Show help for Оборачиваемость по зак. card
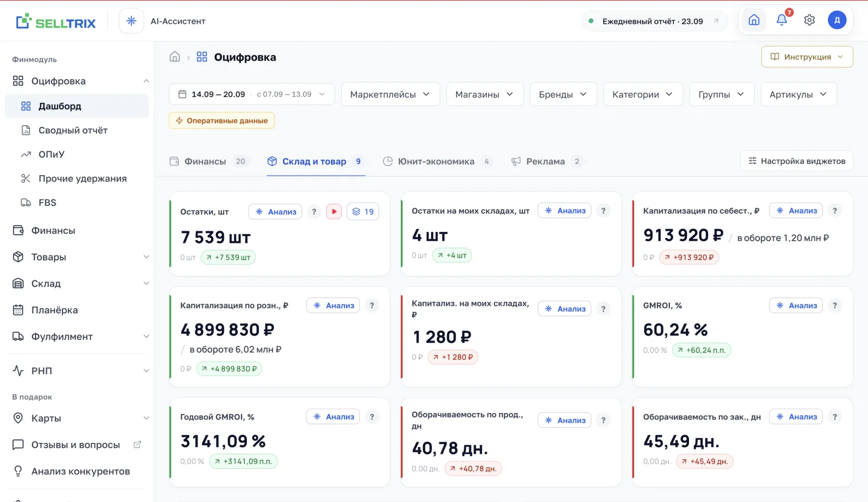Image resolution: width=868 pixels, height=502 pixels. tap(835, 416)
